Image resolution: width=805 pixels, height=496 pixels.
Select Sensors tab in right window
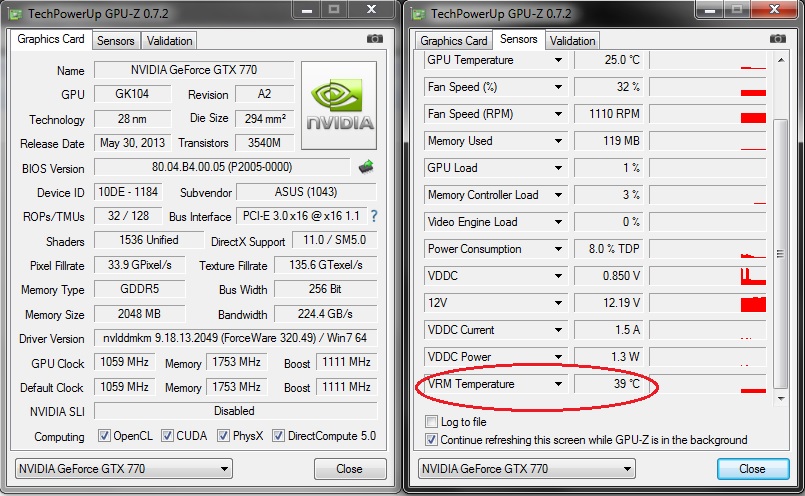coord(519,39)
